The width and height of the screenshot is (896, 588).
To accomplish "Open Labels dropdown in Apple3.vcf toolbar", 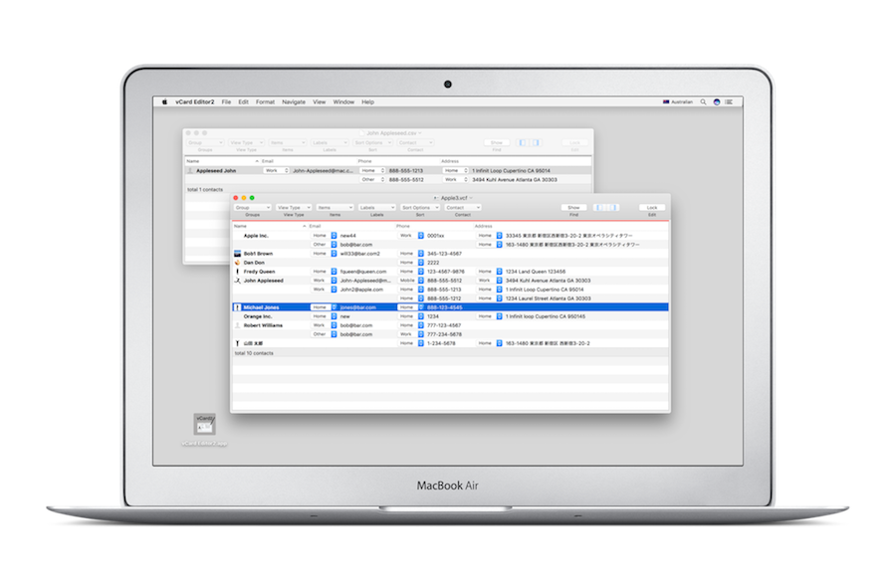I will (x=377, y=208).
